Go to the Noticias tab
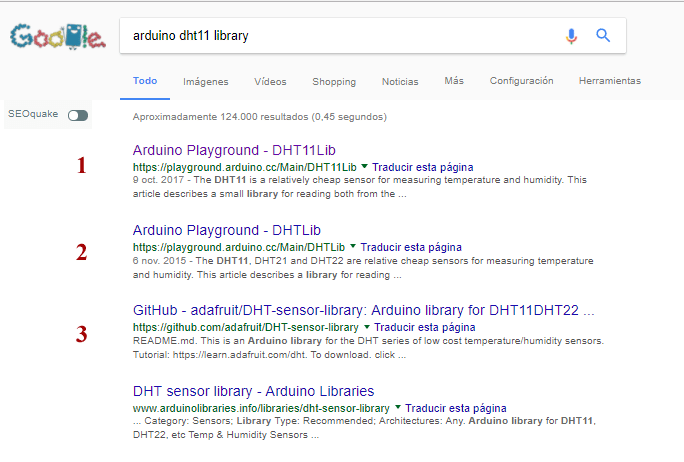Viewport: 684px width, 462px height. [x=400, y=81]
